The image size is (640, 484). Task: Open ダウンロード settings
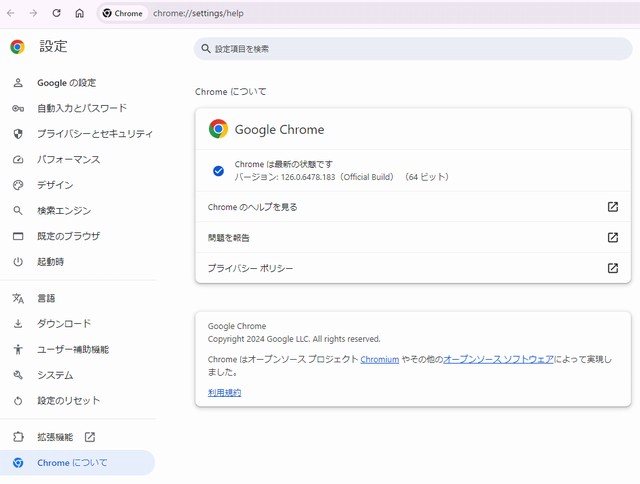pyautogui.click(x=78, y=324)
